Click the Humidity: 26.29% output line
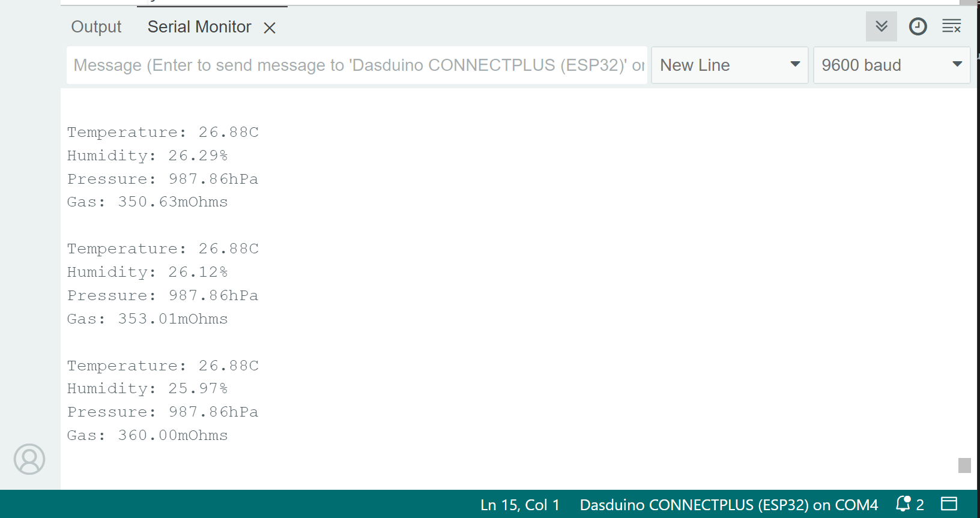 point(148,155)
